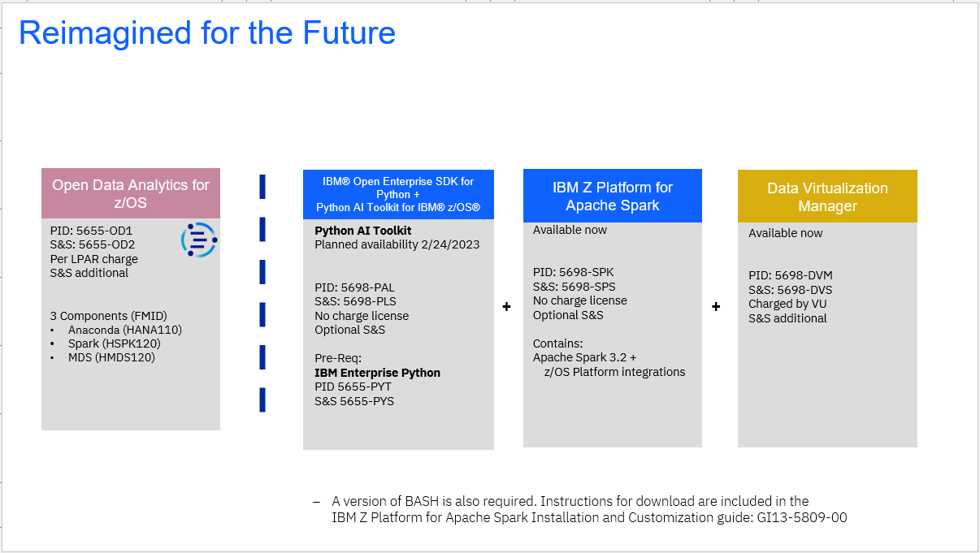Expand the Open Data Analytics for z/OS header
980x553 pixels.
[x=130, y=193]
